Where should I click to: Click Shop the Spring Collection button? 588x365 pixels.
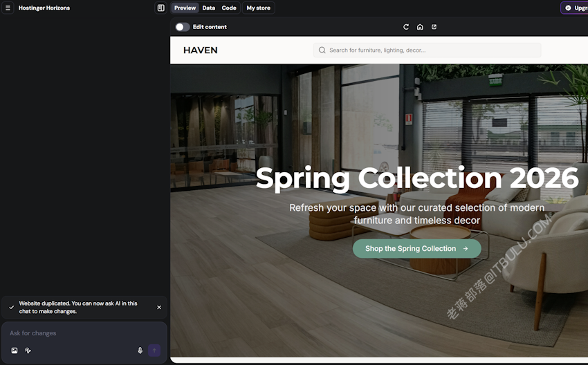[416, 249]
